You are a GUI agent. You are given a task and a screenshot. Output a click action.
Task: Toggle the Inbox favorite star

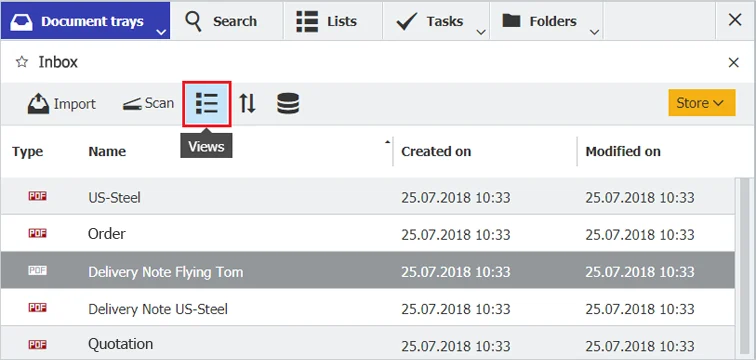pos(22,62)
